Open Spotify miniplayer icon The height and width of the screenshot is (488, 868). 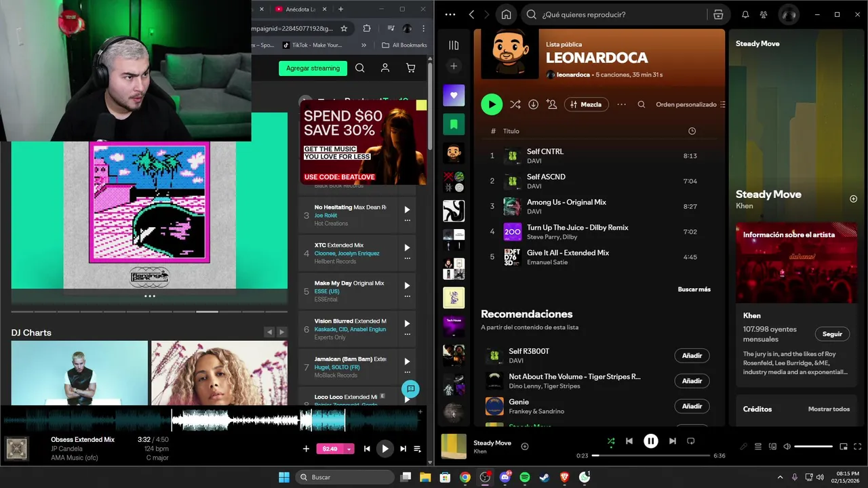point(844,447)
